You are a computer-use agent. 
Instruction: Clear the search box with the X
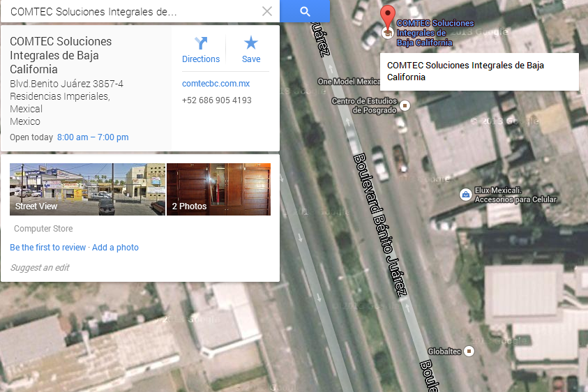[x=267, y=11]
